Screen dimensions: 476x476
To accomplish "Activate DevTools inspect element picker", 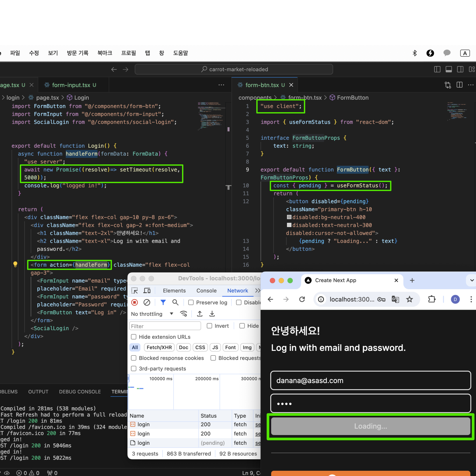I will click(134, 291).
